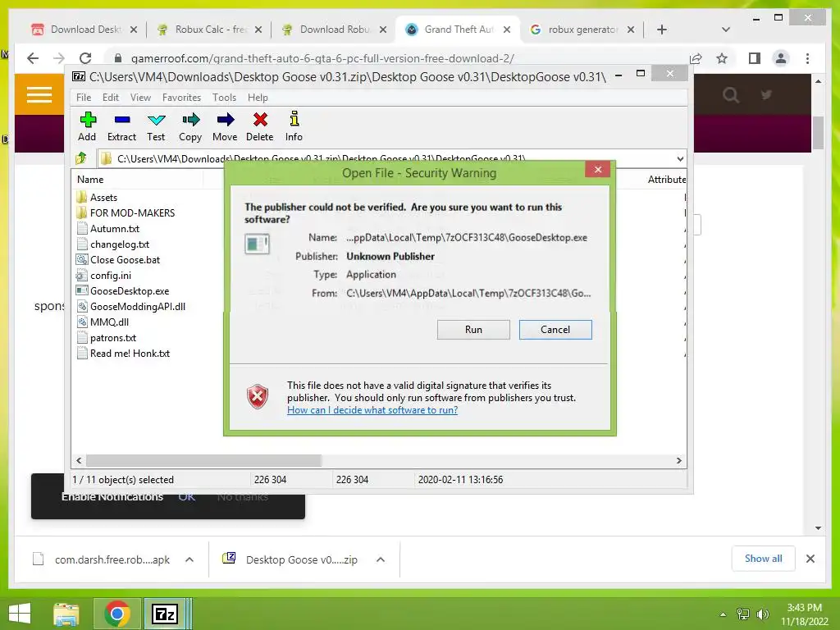Close the Grand Theft Auto tab
The image size is (840, 630).
(x=507, y=30)
